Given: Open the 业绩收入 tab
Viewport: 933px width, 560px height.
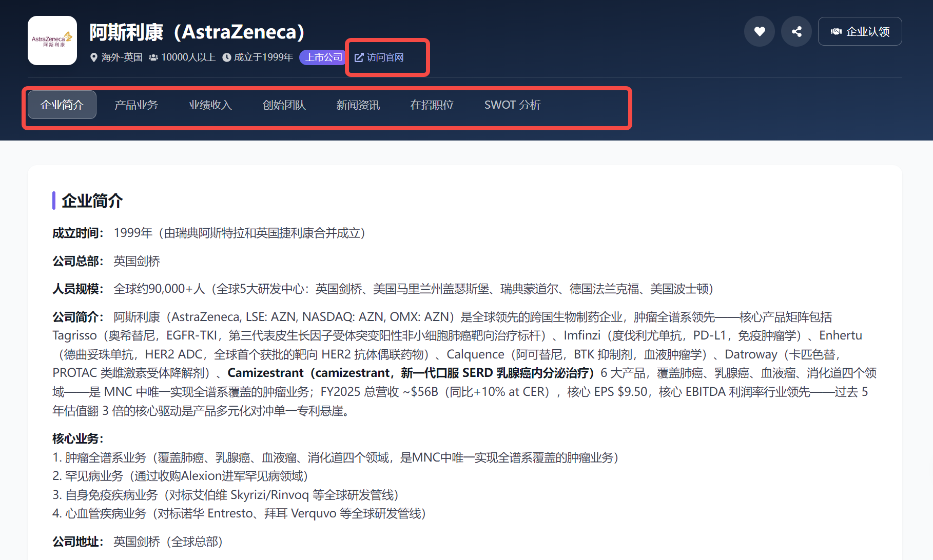Looking at the screenshot, I should pos(210,105).
